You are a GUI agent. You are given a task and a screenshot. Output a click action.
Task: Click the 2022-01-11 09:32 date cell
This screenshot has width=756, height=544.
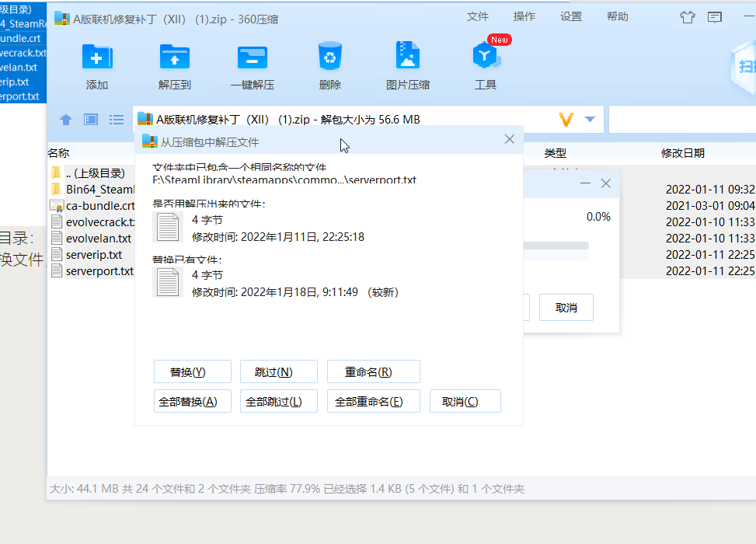point(710,190)
